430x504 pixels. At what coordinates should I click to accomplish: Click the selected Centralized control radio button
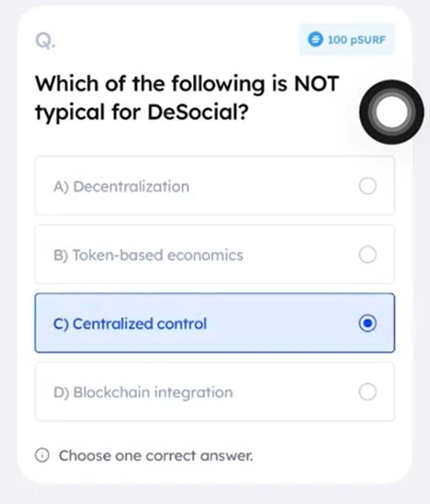[367, 324]
